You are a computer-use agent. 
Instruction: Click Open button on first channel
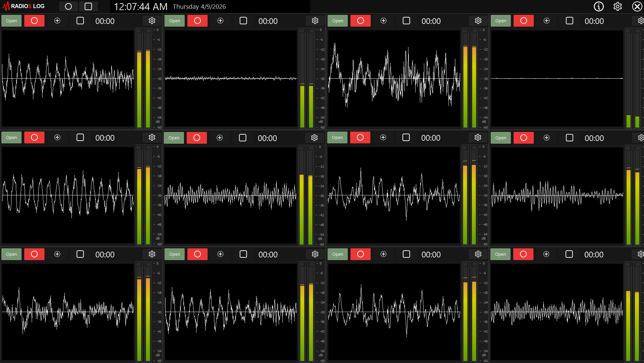click(x=11, y=21)
